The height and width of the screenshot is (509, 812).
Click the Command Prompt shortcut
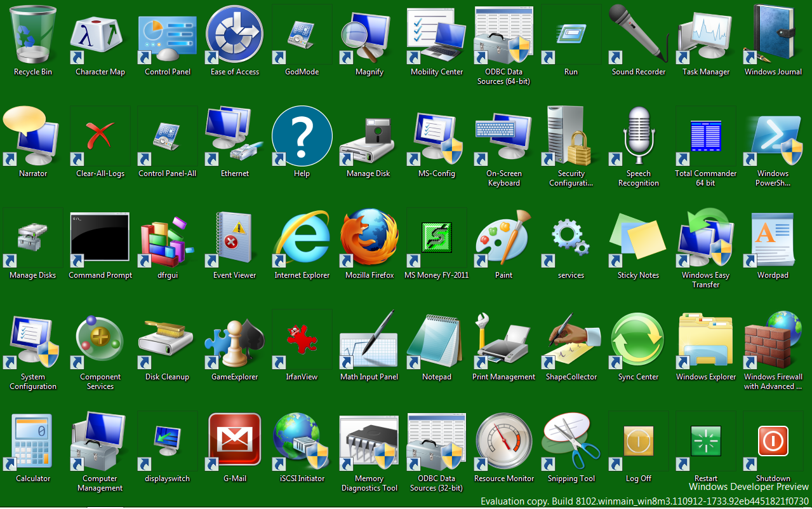click(x=100, y=238)
